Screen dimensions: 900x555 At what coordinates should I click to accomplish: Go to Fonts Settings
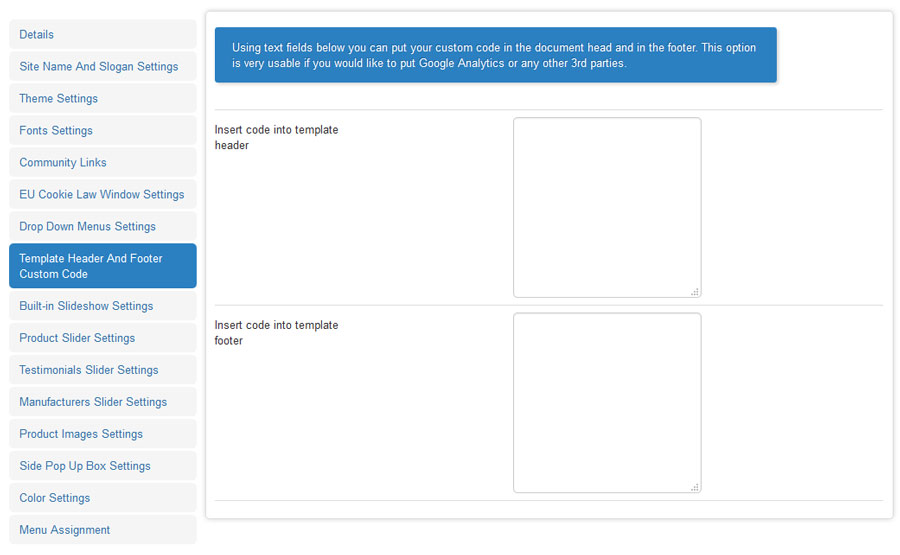click(x=103, y=130)
